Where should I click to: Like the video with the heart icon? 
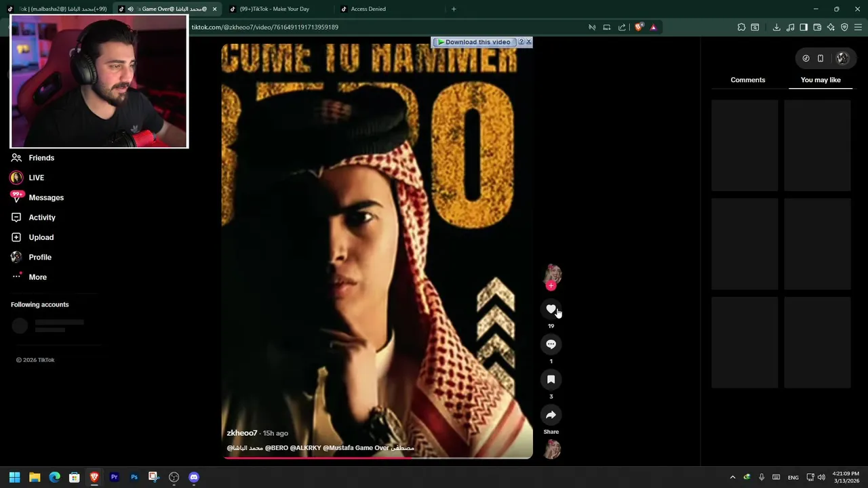pyautogui.click(x=551, y=309)
